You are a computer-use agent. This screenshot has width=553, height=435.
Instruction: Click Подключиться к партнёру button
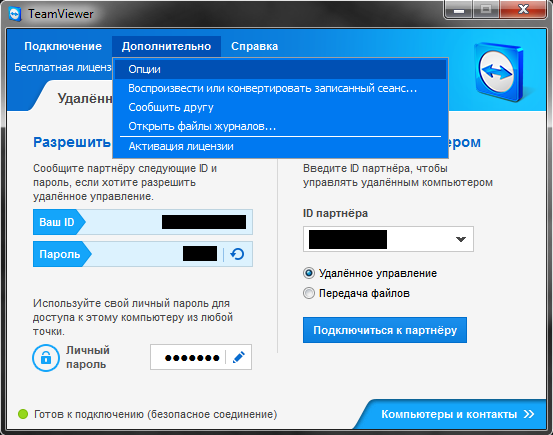coord(385,330)
